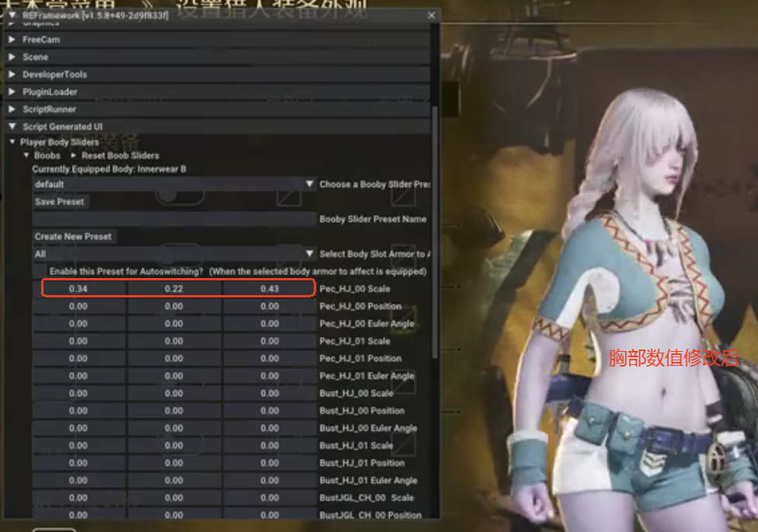Click middle value field of BustJGL_CH_00 Scale
758x532 pixels.
(x=174, y=498)
